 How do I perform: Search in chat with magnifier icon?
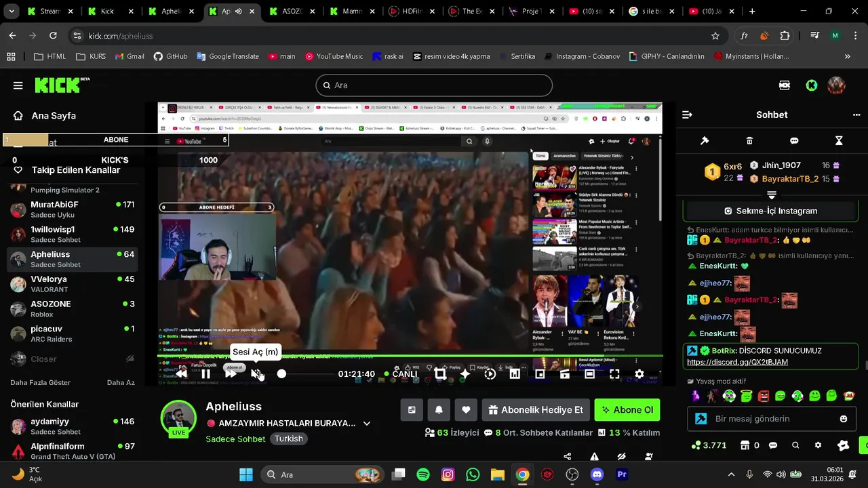coord(795,445)
